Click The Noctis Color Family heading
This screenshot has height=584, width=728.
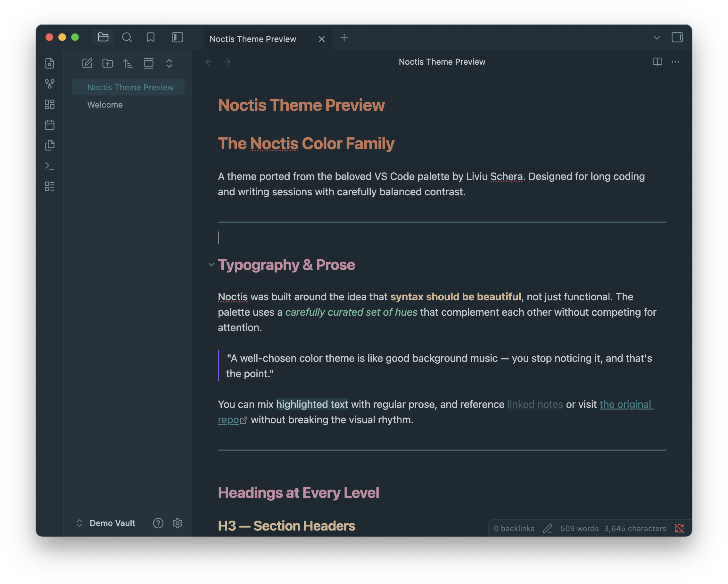[x=306, y=143]
